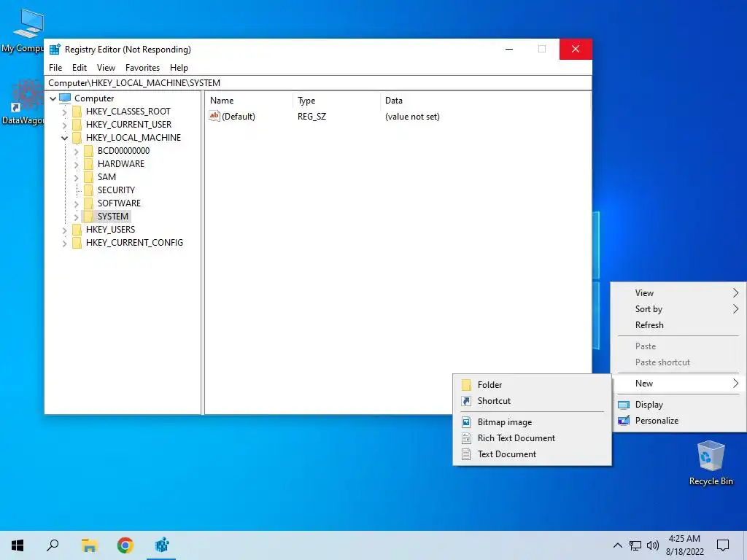Open the Recycle Bin desktop icon

711,456
